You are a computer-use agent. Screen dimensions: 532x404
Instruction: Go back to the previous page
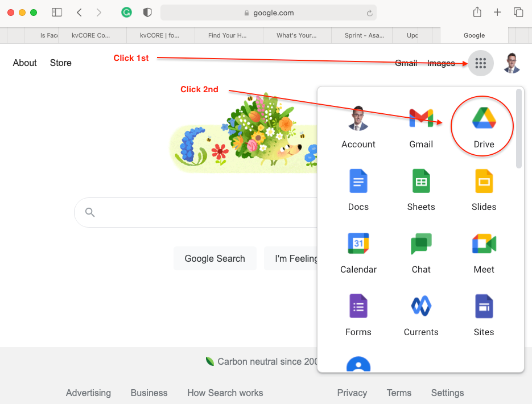click(x=80, y=13)
